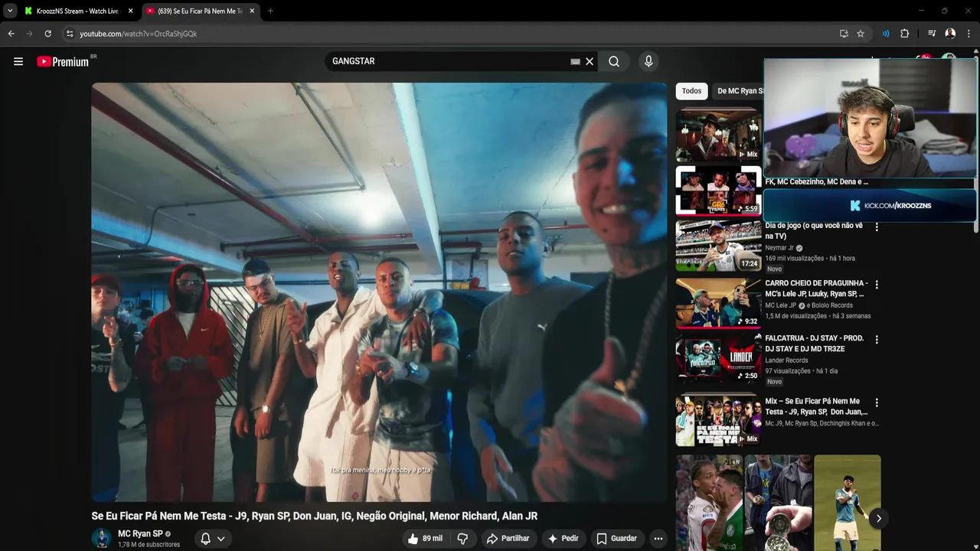Image resolution: width=980 pixels, height=551 pixels.
Task: More options for FALCATRUA video
Action: click(877, 340)
